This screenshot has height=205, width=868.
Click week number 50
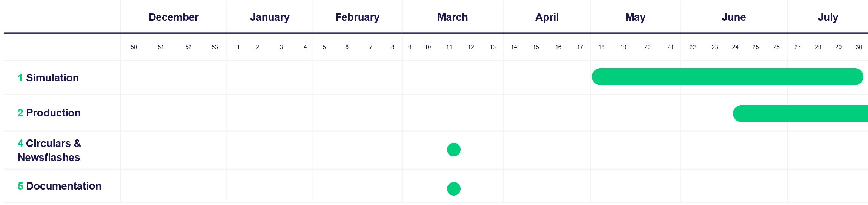coord(134,47)
